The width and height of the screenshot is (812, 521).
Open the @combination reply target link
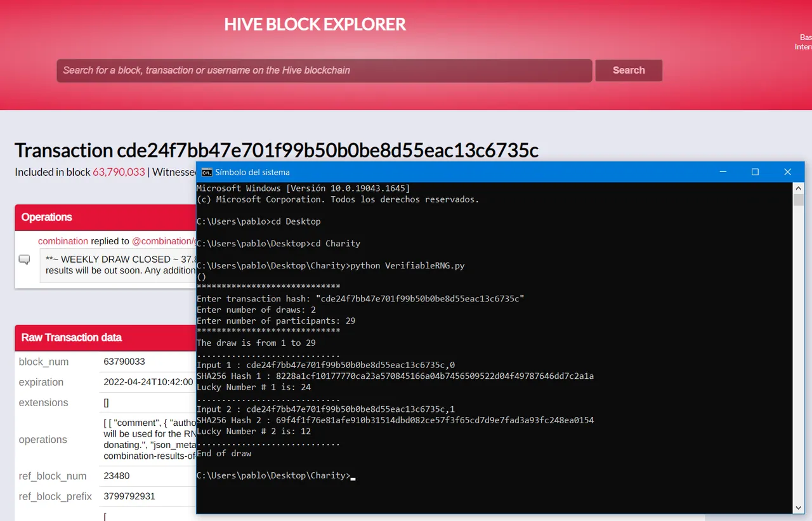point(164,241)
